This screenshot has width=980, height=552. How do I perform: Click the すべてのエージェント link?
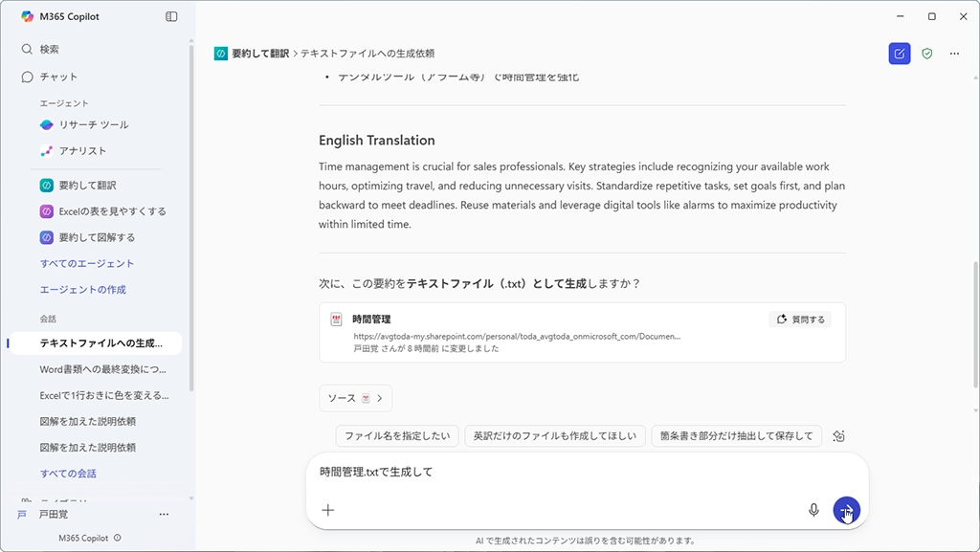coord(87,263)
